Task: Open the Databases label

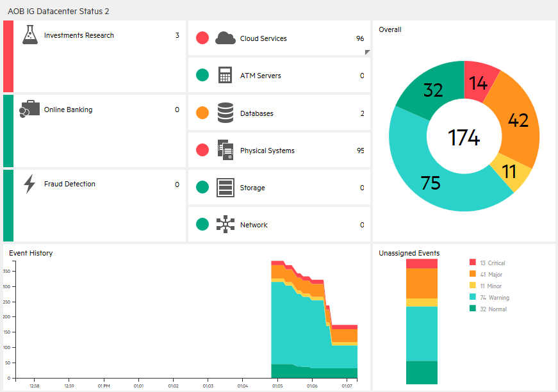Action: point(257,113)
